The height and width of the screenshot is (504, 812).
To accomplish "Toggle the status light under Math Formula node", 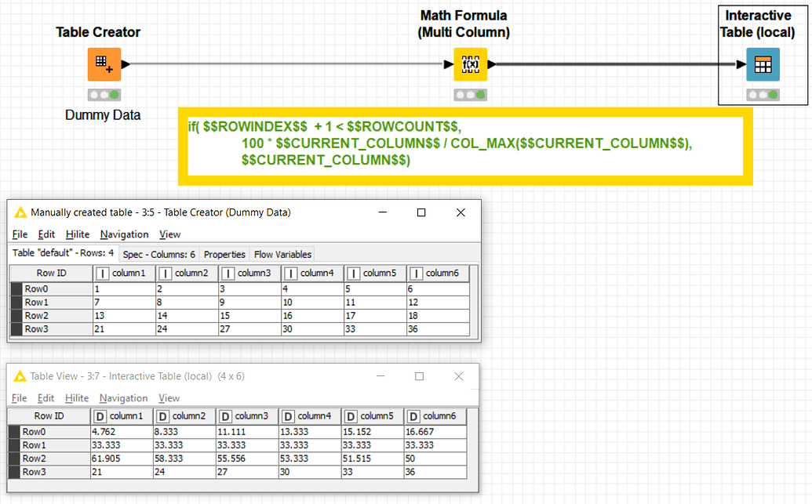I will pyautogui.click(x=470, y=94).
